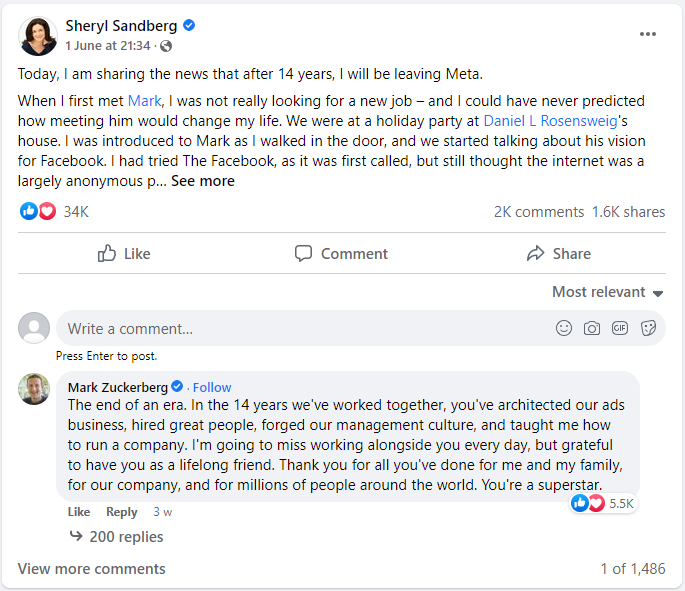
Task: Open Sheryl Sandberg's profile picture
Action: coord(38,35)
